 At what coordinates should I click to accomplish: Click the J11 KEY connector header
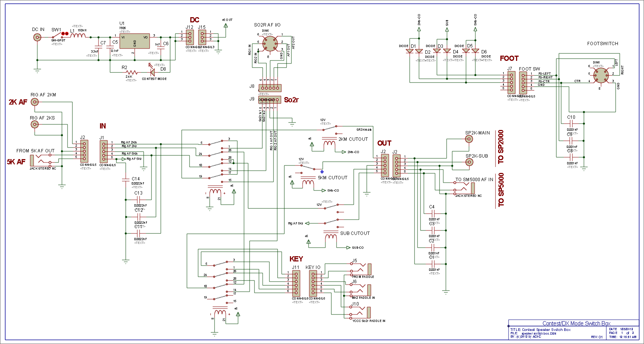[296, 283]
